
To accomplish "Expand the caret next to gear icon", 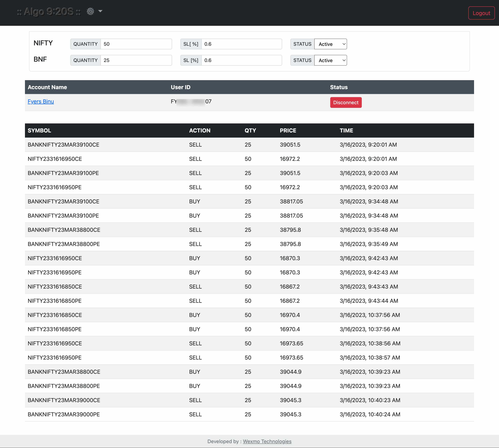I will click(100, 11).
